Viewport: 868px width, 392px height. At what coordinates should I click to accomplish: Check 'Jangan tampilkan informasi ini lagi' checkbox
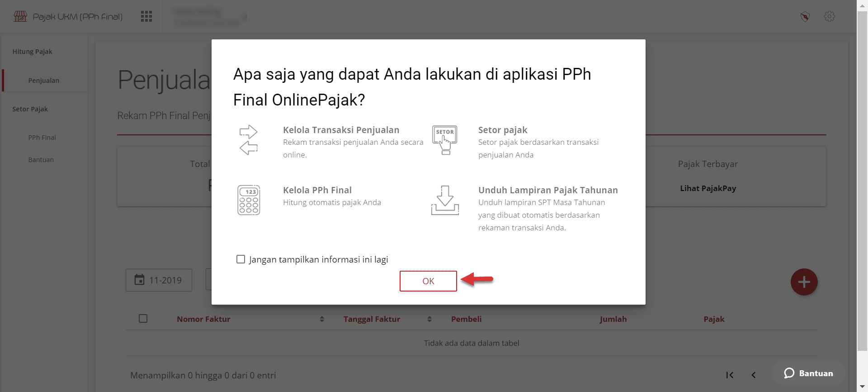coord(241,259)
